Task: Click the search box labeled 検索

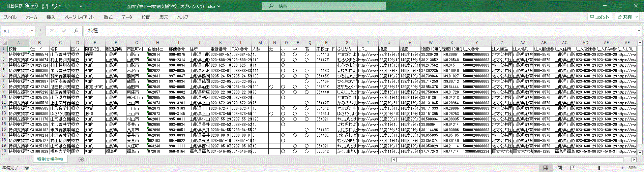Action: pyautogui.click(x=324, y=6)
